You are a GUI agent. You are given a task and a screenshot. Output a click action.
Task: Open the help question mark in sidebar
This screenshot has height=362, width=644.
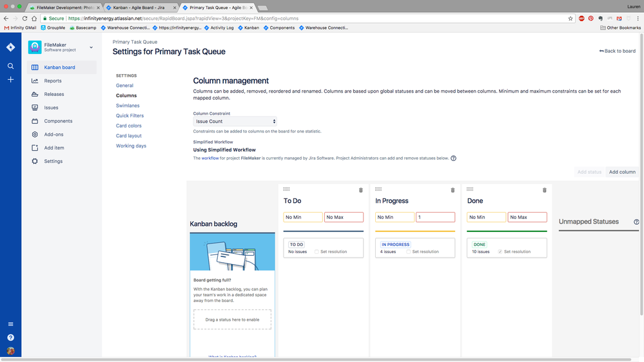[11, 338]
